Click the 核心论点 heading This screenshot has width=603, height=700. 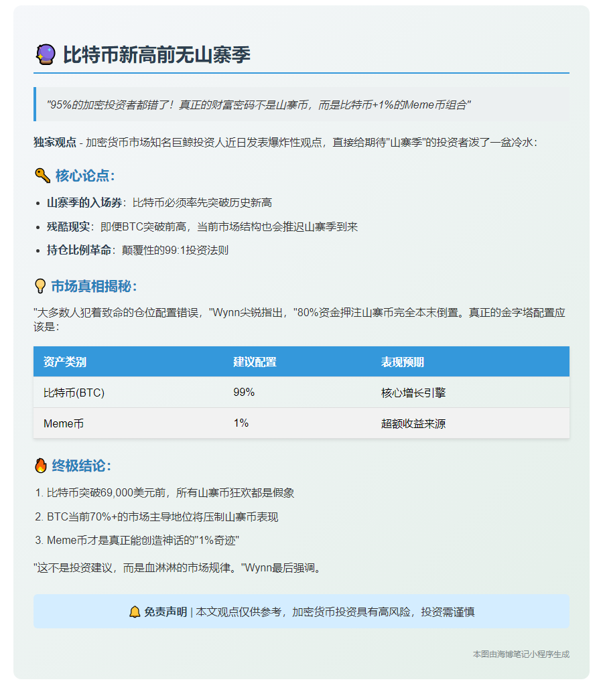pyautogui.click(x=85, y=176)
